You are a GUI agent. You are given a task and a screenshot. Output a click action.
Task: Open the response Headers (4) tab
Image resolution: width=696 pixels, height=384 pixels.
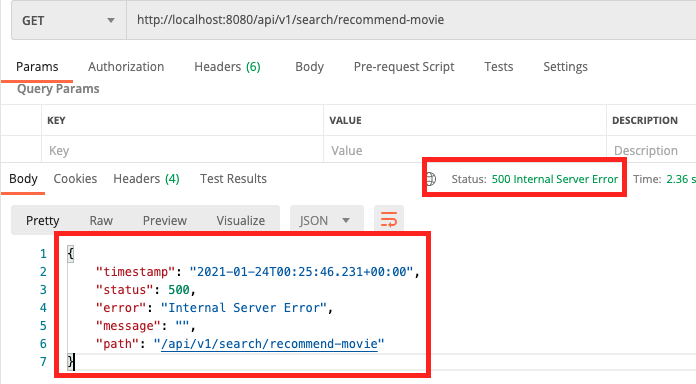pyautogui.click(x=146, y=178)
